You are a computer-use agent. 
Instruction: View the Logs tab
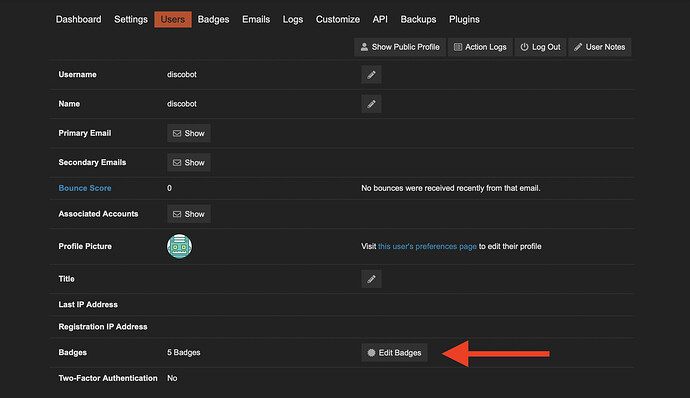(x=293, y=19)
